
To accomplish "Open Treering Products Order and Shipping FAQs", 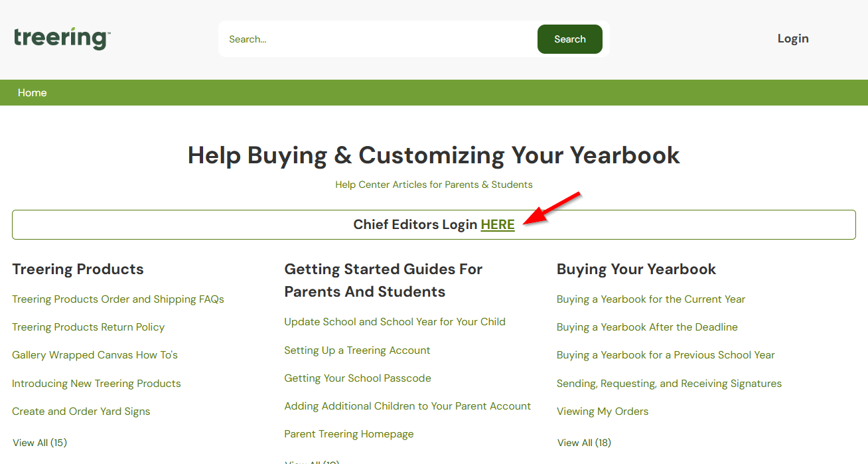I will click(118, 299).
